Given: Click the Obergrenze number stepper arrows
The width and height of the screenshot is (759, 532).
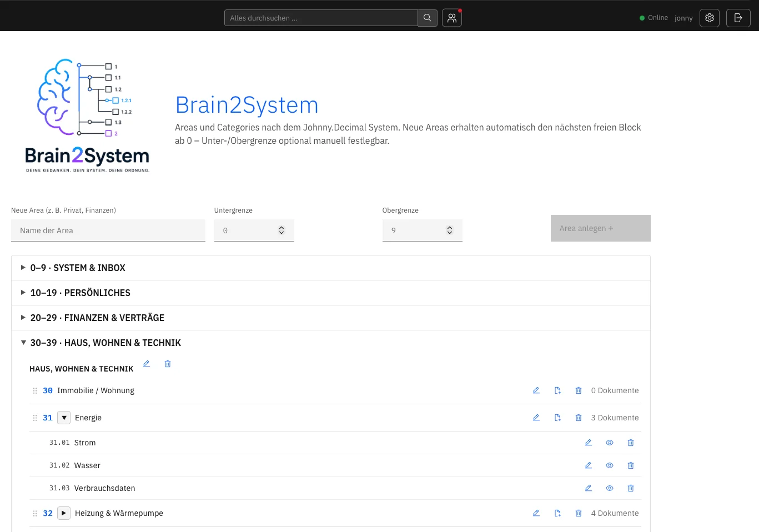Looking at the screenshot, I should 450,230.
